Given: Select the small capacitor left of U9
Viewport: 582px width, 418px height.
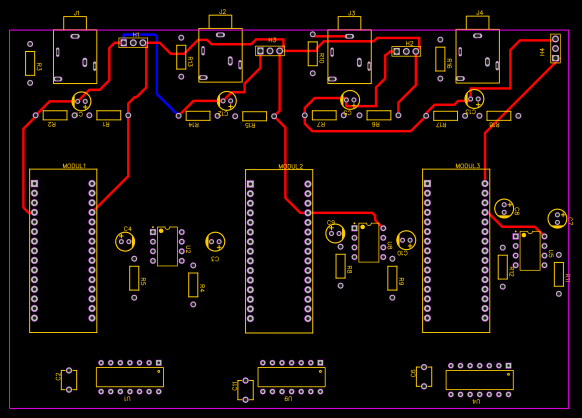Looking at the screenshot, I should 245,390.
